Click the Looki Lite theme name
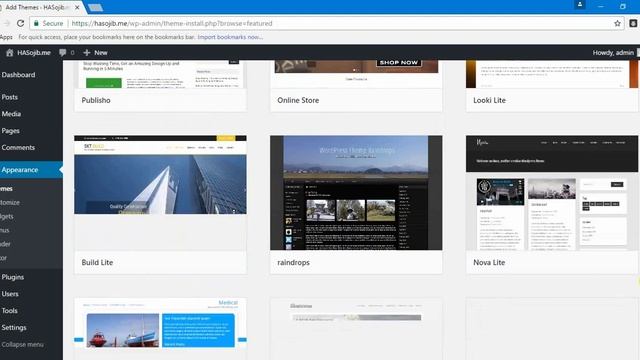Screen dimensions: 640x360 (x=489, y=100)
